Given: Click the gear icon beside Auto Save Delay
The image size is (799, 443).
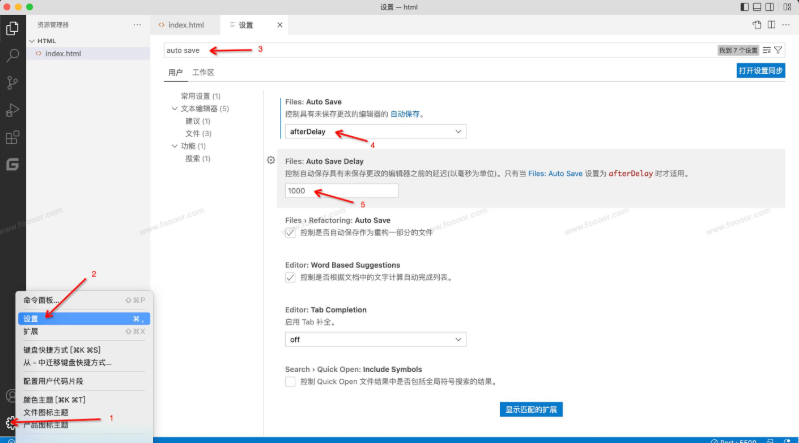Looking at the screenshot, I should click(x=271, y=160).
